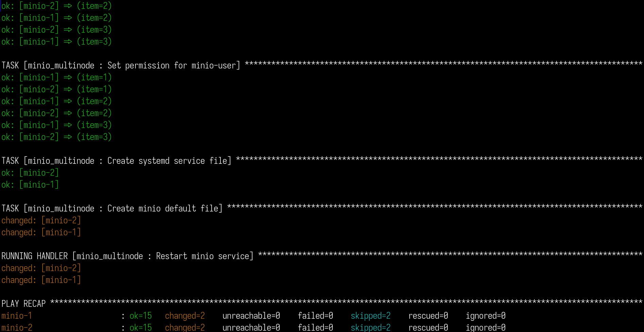Viewport: 644px width, 332px height.
Task: Click 'ok: [minio-2]' under Create systemd service file
Action: click(x=30, y=173)
